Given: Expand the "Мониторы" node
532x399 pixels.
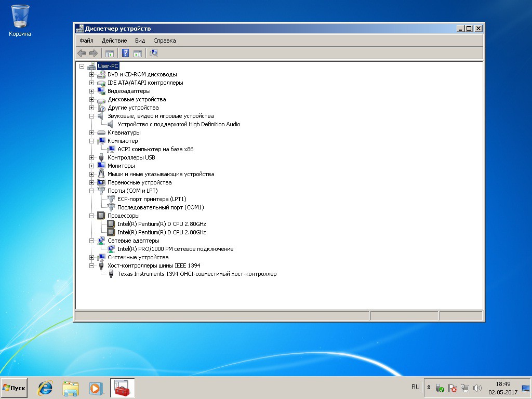Looking at the screenshot, I should click(91, 166).
